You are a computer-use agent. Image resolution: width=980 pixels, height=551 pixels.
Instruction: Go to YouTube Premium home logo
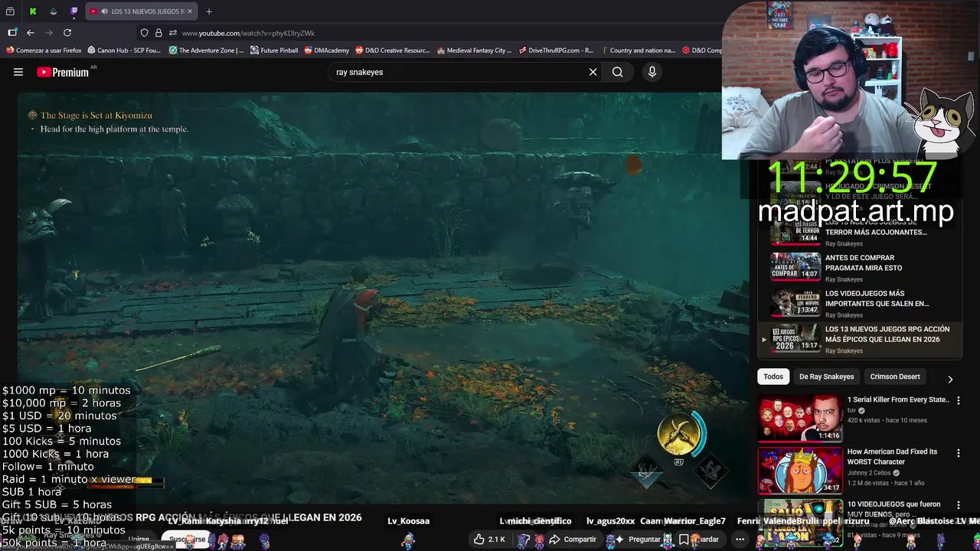pyautogui.click(x=63, y=72)
